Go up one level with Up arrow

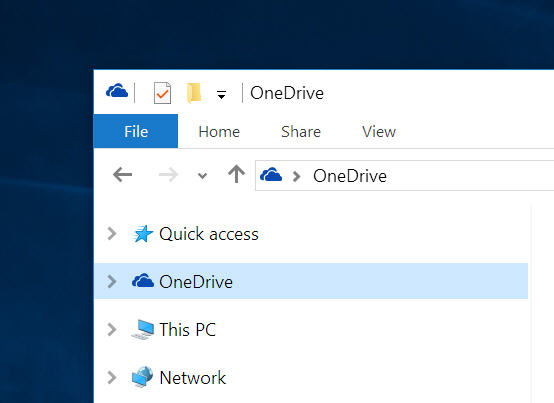click(x=236, y=174)
